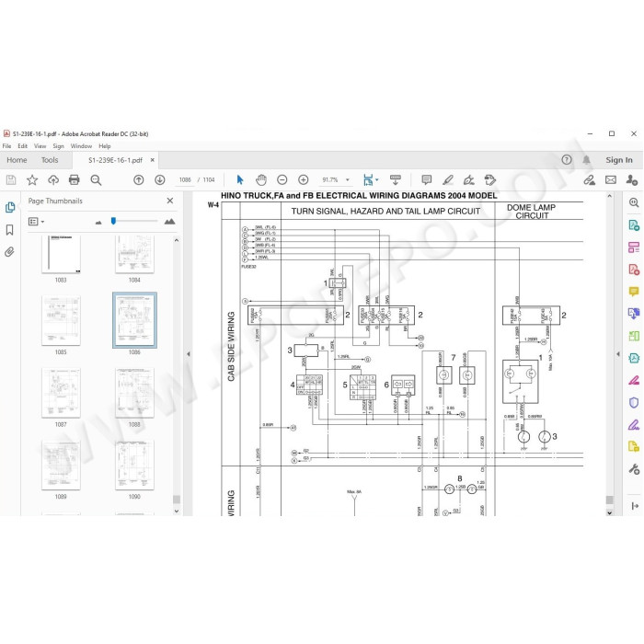Open the Sign document tool

(x=468, y=180)
